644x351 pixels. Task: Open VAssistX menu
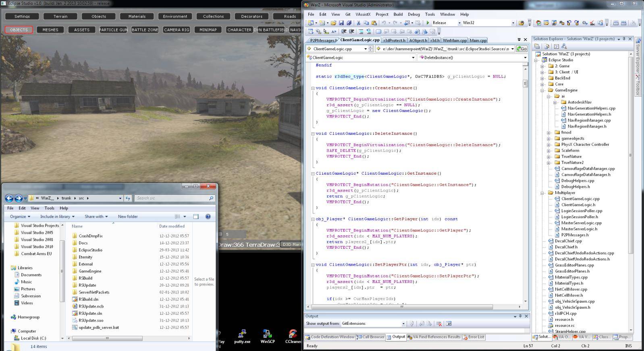point(363,14)
